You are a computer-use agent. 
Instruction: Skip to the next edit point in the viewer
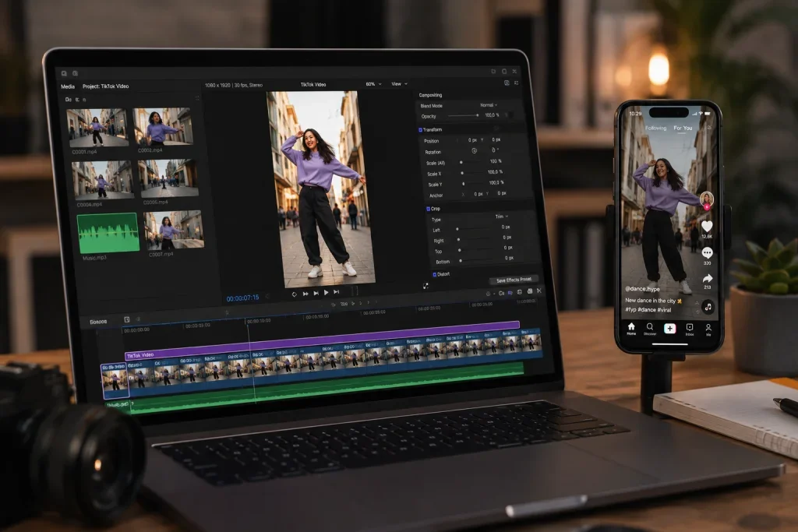point(336,292)
